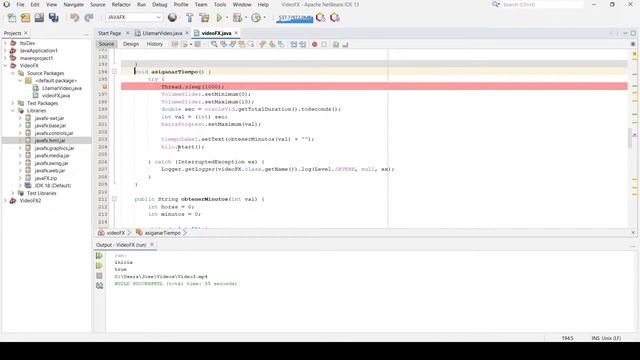Image resolution: width=640 pixels, height=360 pixels.
Task: Click the Redo arrow icon
Action: (89, 18)
